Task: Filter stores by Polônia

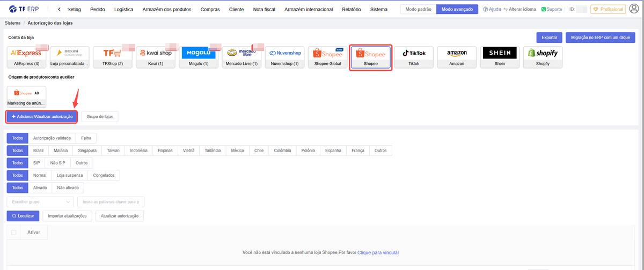Action: pyautogui.click(x=308, y=151)
